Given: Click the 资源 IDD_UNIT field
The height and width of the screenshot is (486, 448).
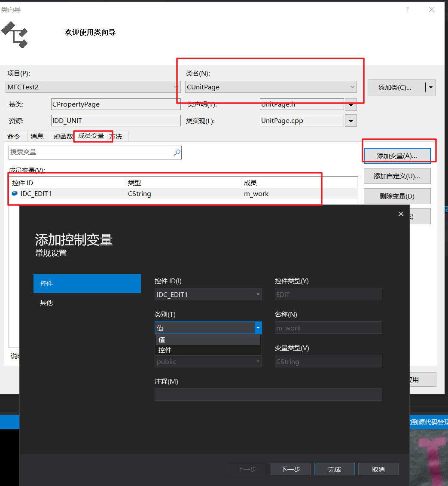Looking at the screenshot, I should (116, 121).
